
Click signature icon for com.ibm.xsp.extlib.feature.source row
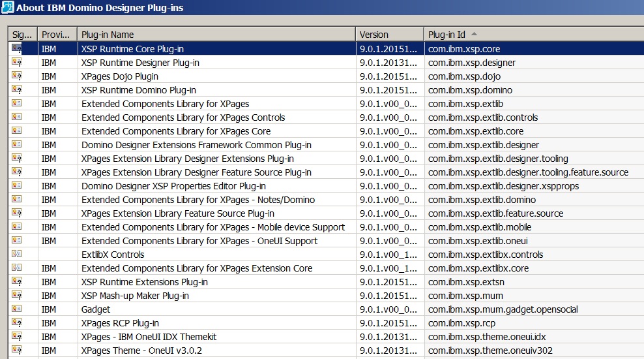16,213
